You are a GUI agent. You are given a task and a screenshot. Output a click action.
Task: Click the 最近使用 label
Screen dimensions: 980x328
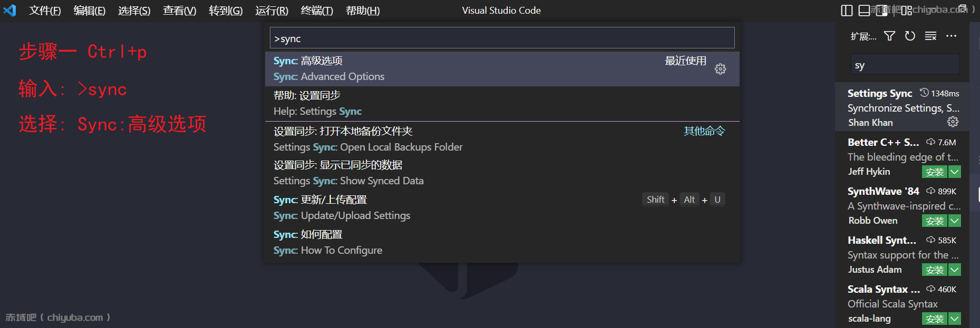pos(685,61)
